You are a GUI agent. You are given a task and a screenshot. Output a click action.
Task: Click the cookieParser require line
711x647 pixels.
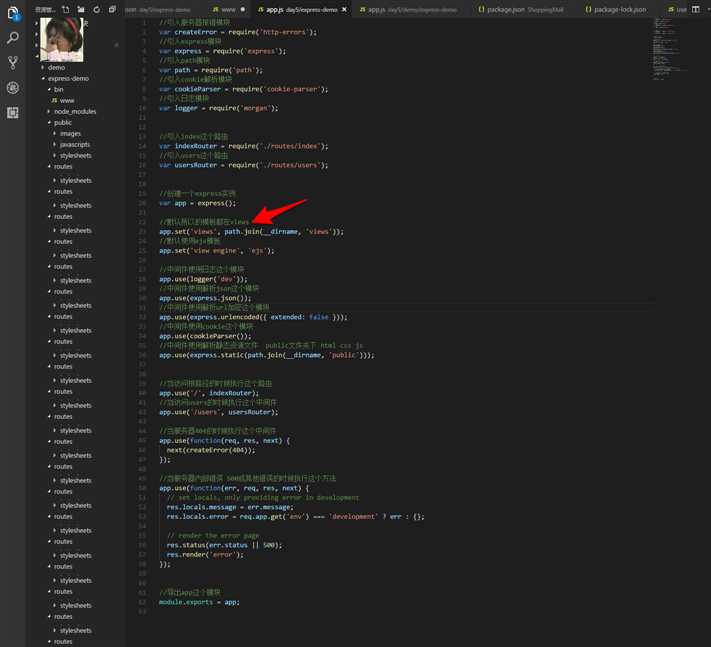(243, 89)
